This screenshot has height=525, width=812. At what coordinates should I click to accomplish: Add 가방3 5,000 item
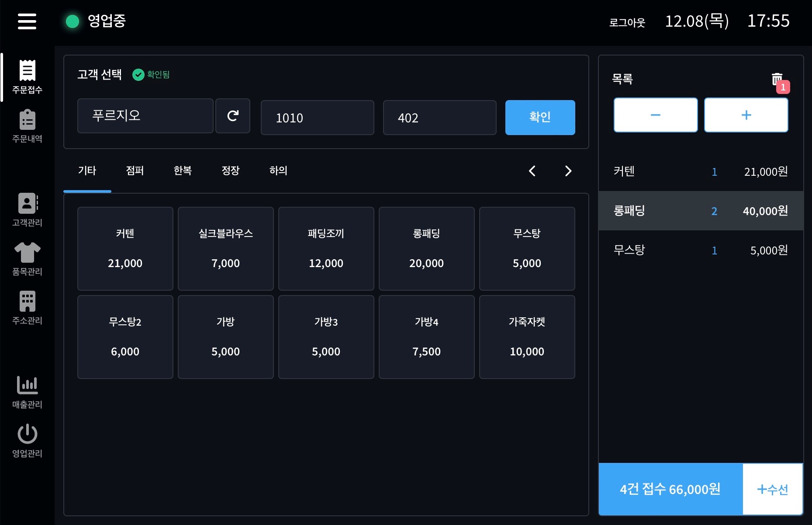click(326, 337)
